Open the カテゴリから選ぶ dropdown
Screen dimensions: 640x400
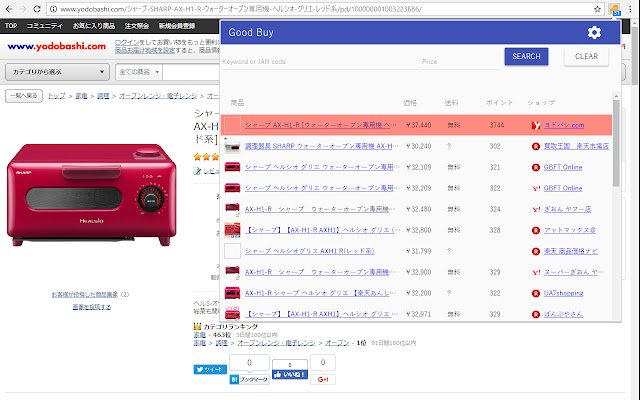tap(58, 72)
